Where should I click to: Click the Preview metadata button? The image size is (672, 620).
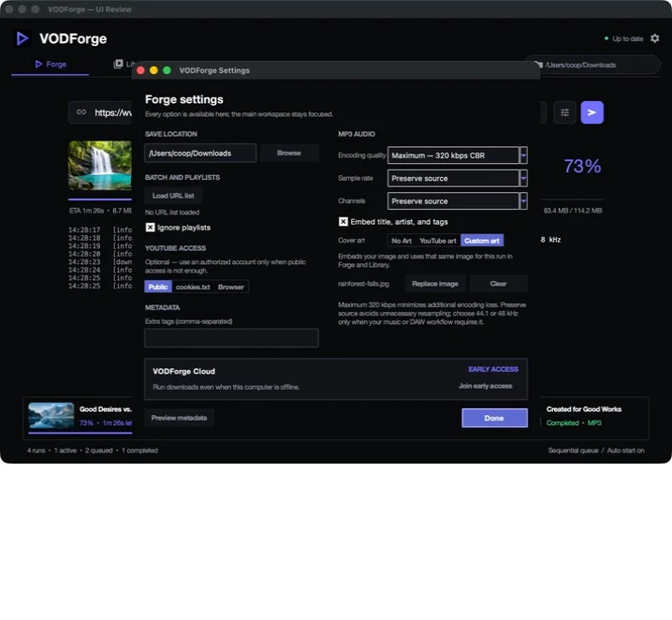[x=179, y=418]
